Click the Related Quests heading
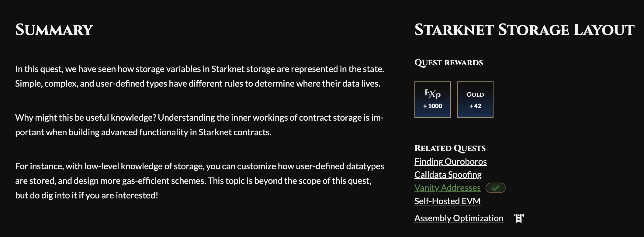Viewport: 644px width, 237px height. (450, 148)
